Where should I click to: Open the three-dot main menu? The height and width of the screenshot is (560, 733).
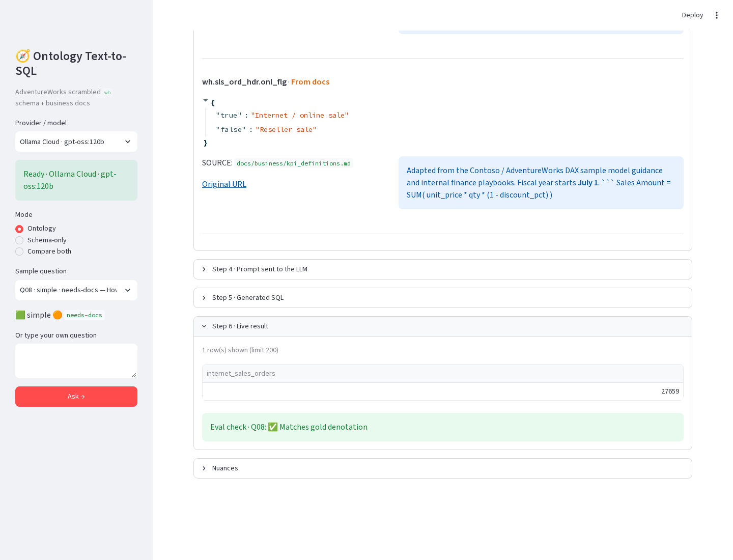coord(716,15)
